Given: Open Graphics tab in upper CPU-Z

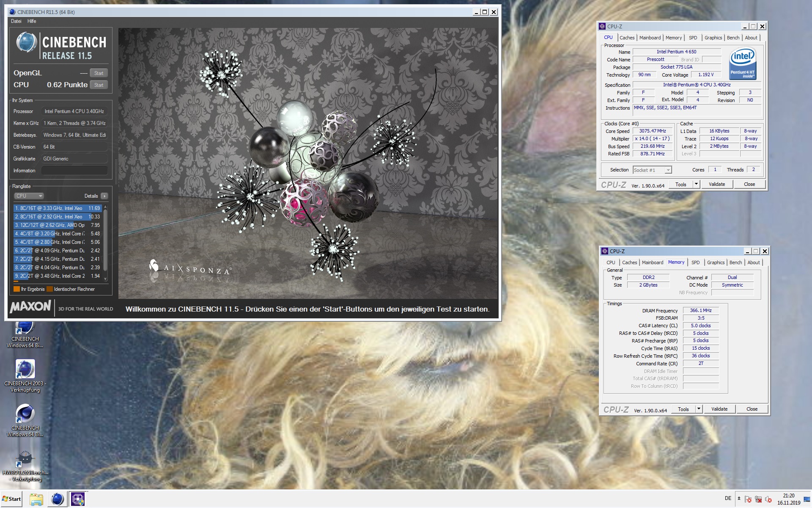Looking at the screenshot, I should [x=713, y=38].
